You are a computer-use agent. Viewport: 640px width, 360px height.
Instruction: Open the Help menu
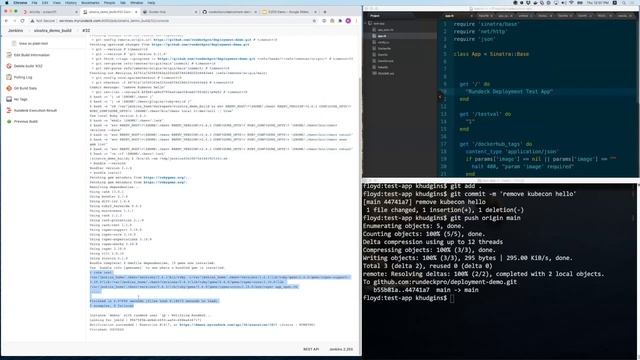point(151,2)
